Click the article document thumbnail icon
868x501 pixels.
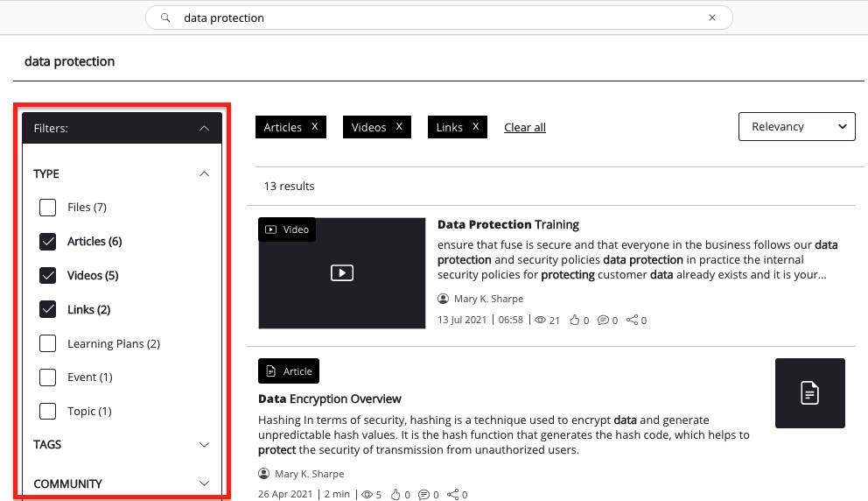pos(809,393)
